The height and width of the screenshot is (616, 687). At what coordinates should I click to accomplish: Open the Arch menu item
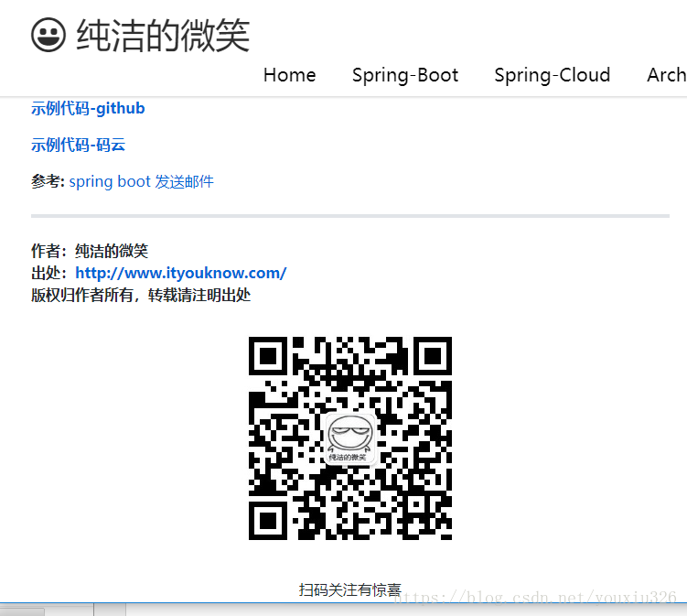[667, 75]
